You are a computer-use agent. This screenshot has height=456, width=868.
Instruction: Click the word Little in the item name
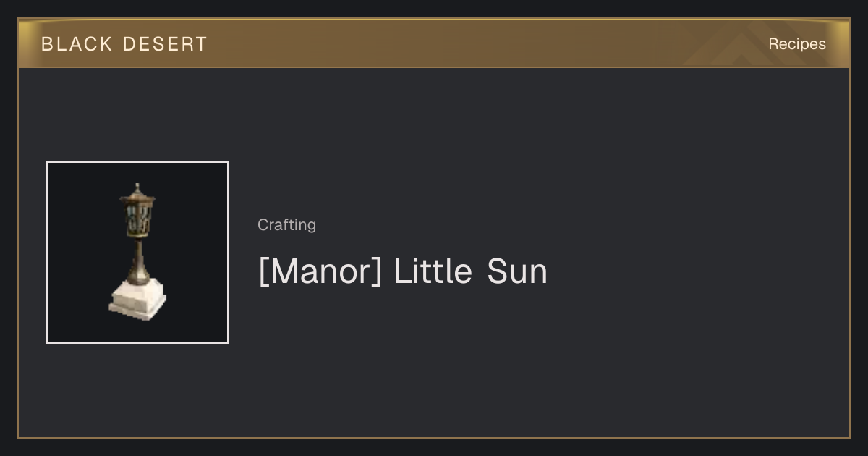click(433, 271)
